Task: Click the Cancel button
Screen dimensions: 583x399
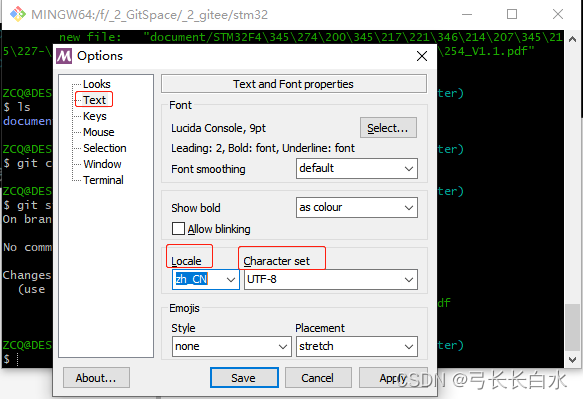Action: point(318,378)
